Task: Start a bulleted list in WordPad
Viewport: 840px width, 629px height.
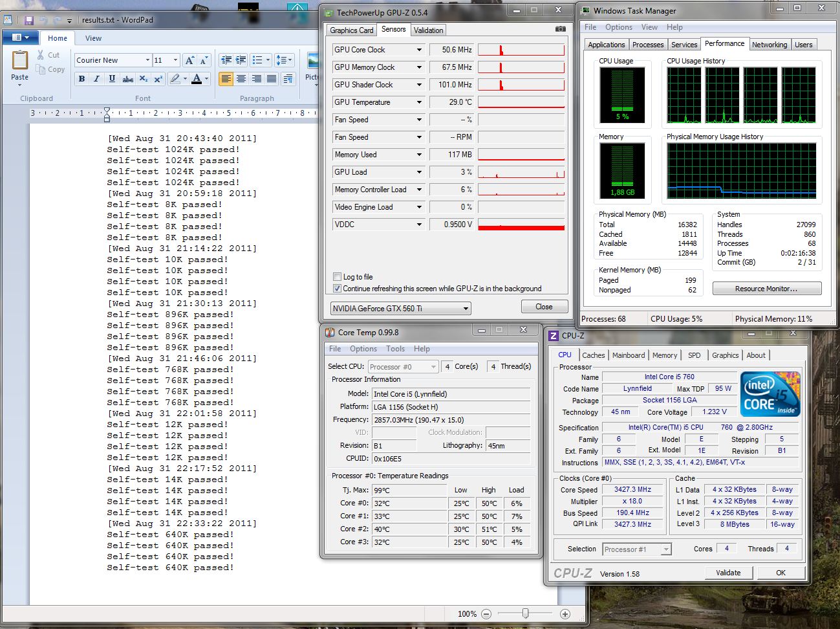Action: 257,60
